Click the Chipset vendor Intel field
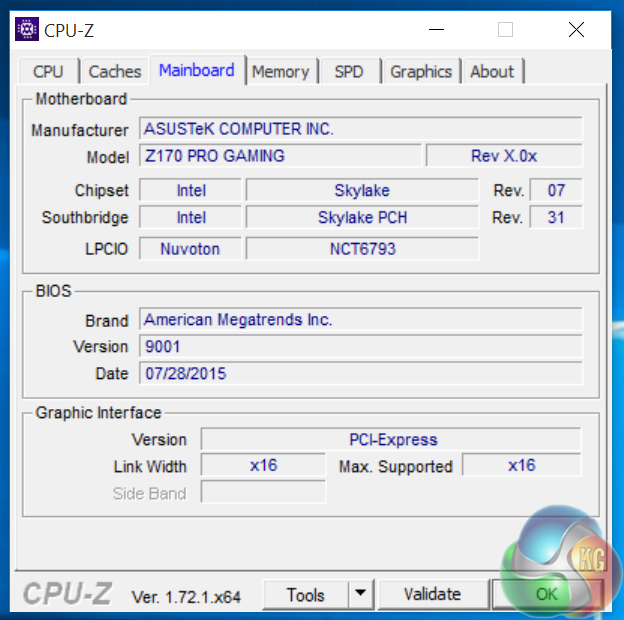The height and width of the screenshot is (620, 624). click(191, 190)
